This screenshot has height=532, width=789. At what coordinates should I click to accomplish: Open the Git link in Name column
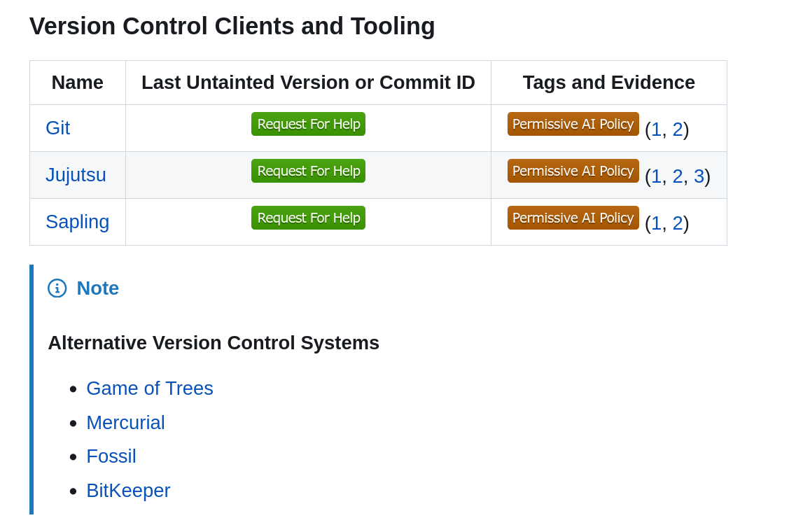click(x=58, y=128)
